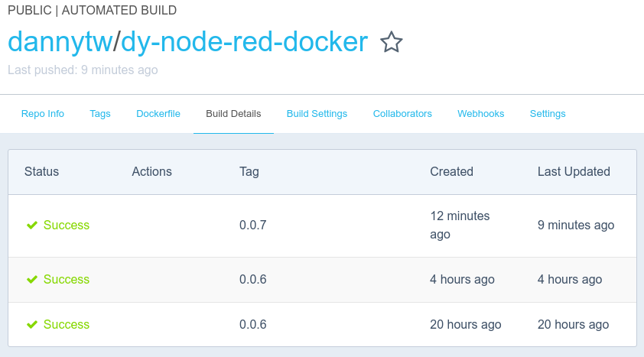The width and height of the screenshot is (644, 357).
Task: Open the Success status for tag 0.0.7
Action: click(67, 226)
